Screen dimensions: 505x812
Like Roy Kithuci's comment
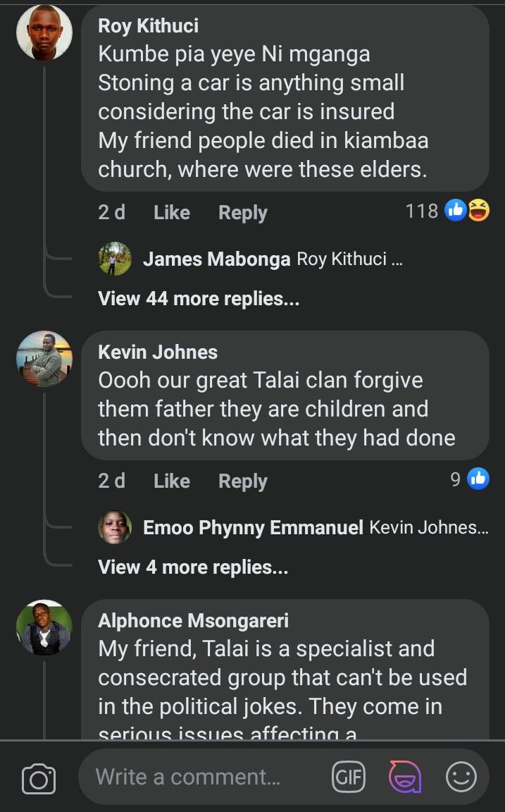(x=172, y=212)
